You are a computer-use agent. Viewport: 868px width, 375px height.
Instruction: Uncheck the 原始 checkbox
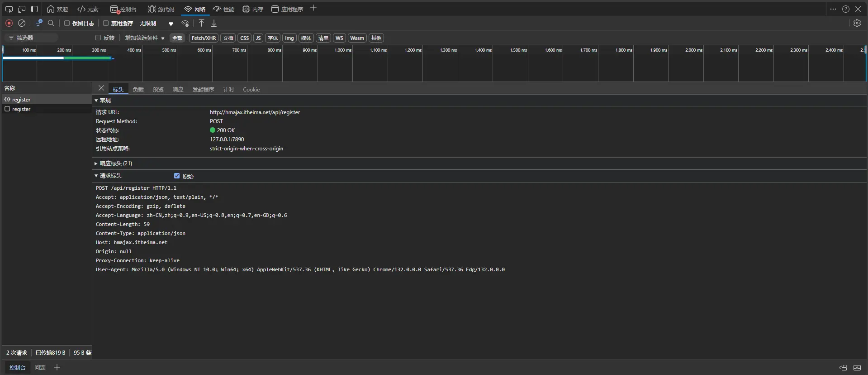[x=177, y=176]
